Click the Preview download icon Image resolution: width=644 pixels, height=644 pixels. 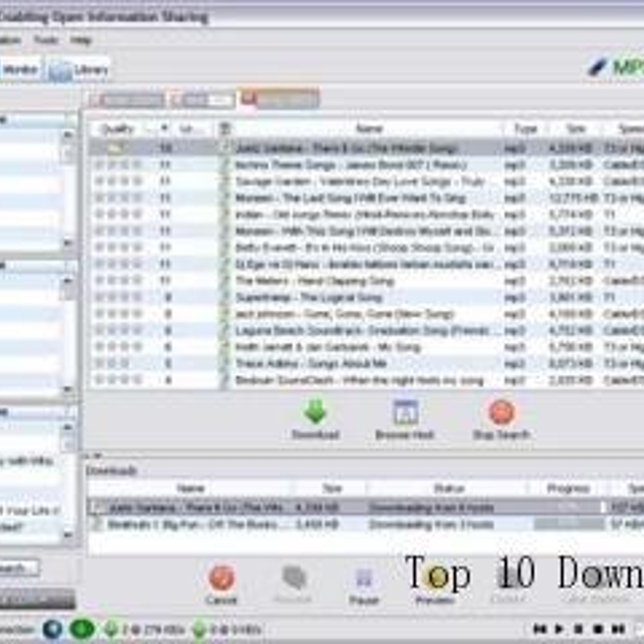click(x=436, y=576)
